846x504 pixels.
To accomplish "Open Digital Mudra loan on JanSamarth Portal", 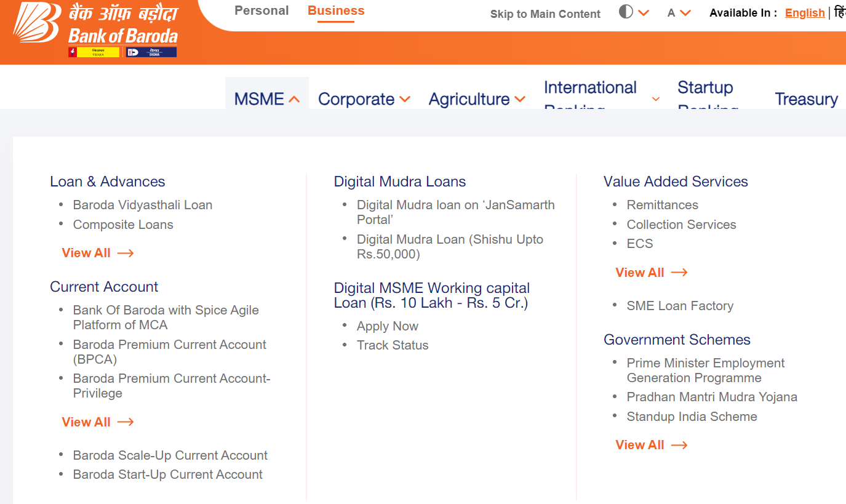I will pos(456,212).
